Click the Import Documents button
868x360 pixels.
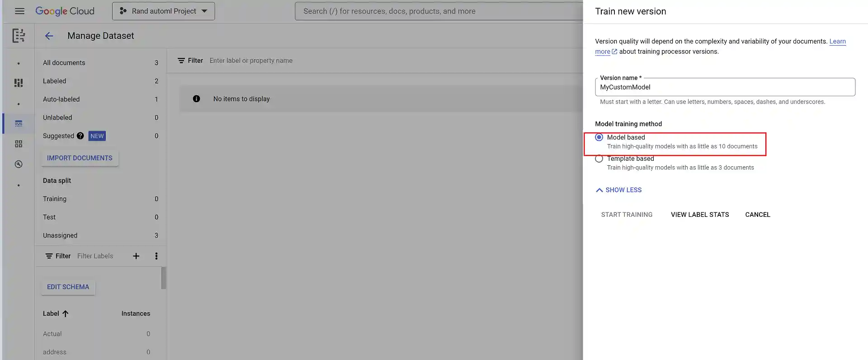[80, 158]
